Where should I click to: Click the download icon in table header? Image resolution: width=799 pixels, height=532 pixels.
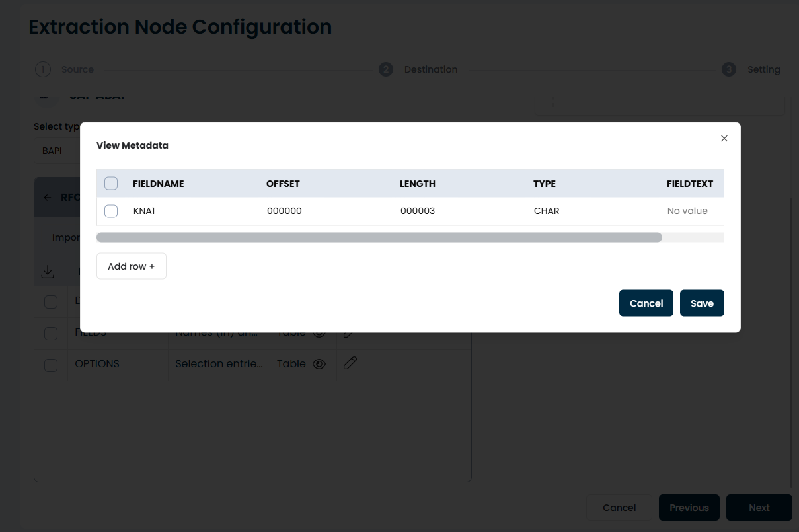(48, 272)
